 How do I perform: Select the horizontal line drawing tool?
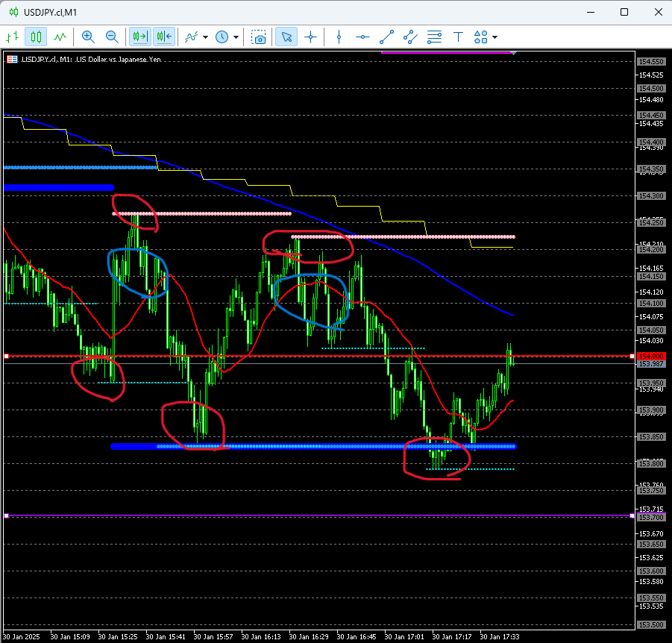coord(362,37)
